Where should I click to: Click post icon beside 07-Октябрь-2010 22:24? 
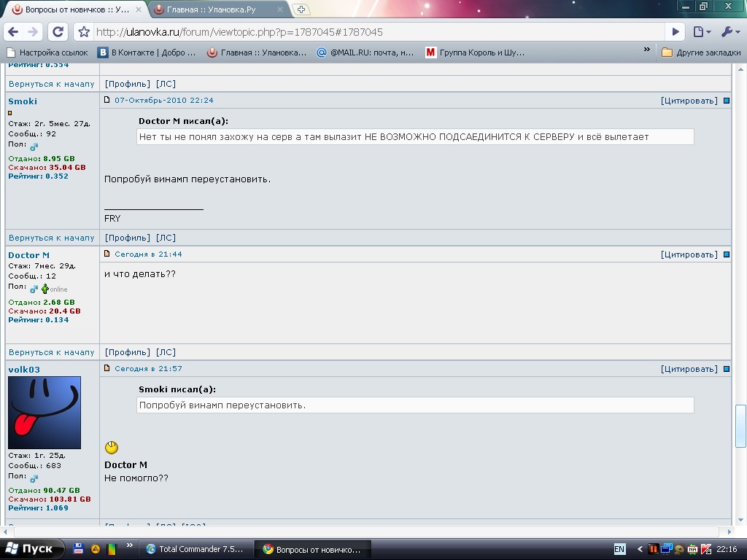pyautogui.click(x=107, y=99)
